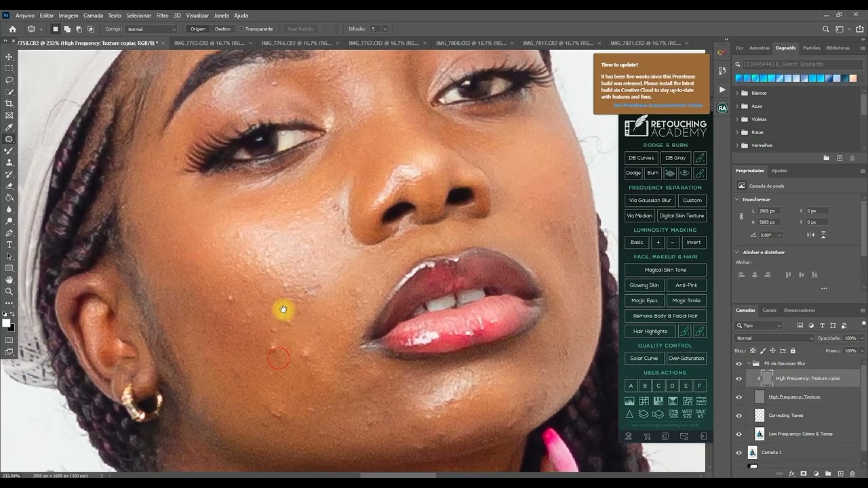868x488 pixels.
Task: Open See Prerelease Announcements Online link
Action: tap(658, 105)
